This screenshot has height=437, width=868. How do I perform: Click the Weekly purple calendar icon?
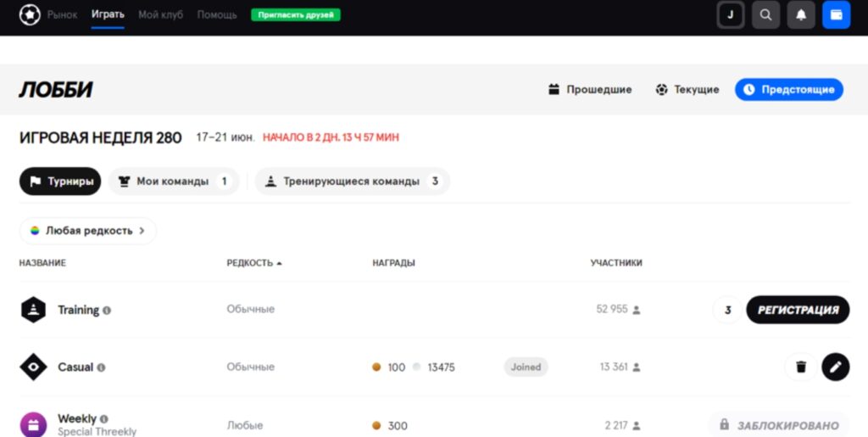(x=33, y=425)
